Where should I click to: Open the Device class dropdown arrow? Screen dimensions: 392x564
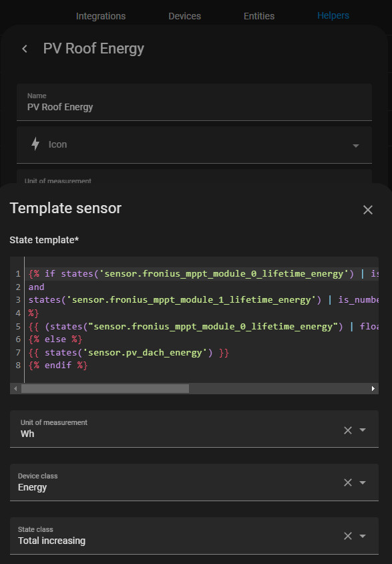[x=363, y=482]
